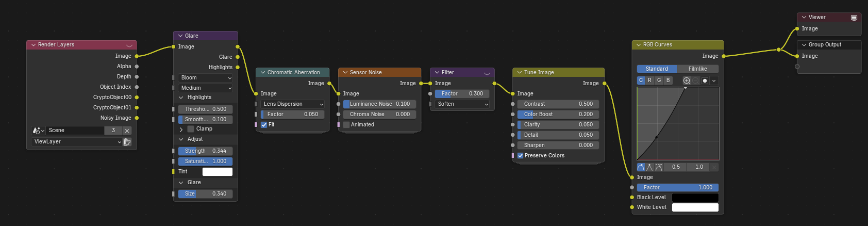
Task: Enable Animated in Sensor Noise node
Action: (x=346, y=125)
